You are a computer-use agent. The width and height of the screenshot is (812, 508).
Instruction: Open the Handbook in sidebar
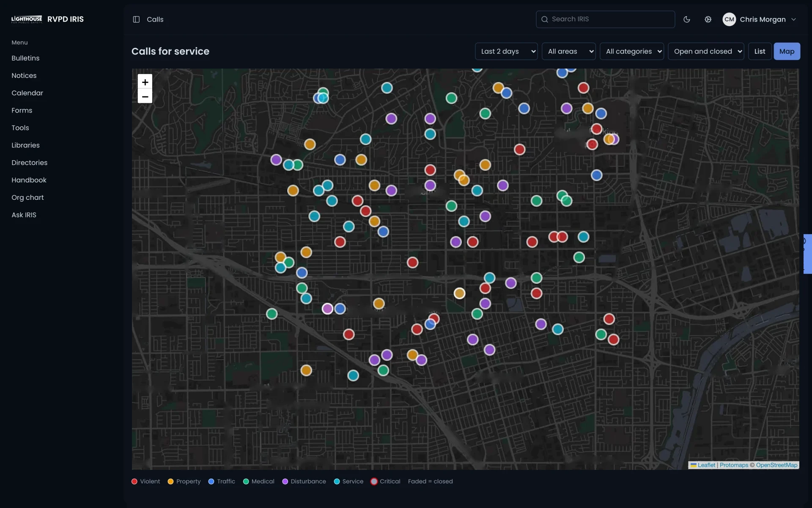(29, 180)
